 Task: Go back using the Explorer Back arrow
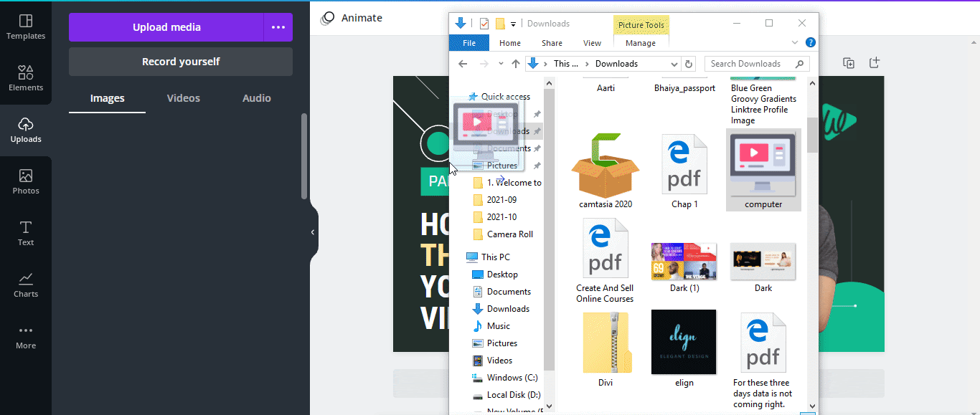coord(463,64)
